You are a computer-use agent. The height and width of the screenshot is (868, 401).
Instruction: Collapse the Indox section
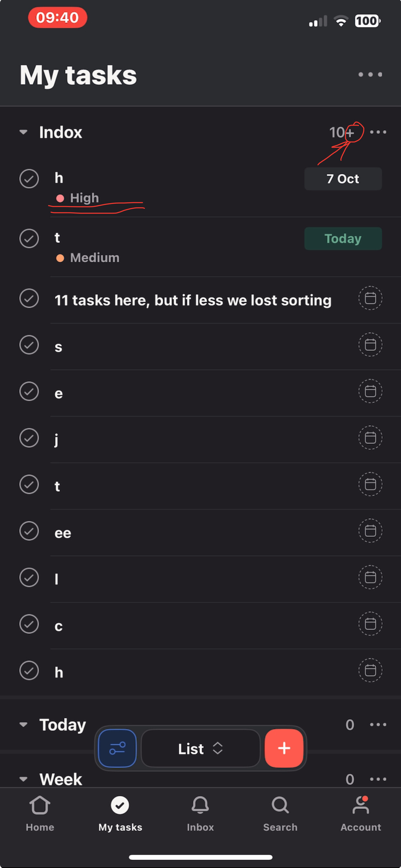click(24, 132)
